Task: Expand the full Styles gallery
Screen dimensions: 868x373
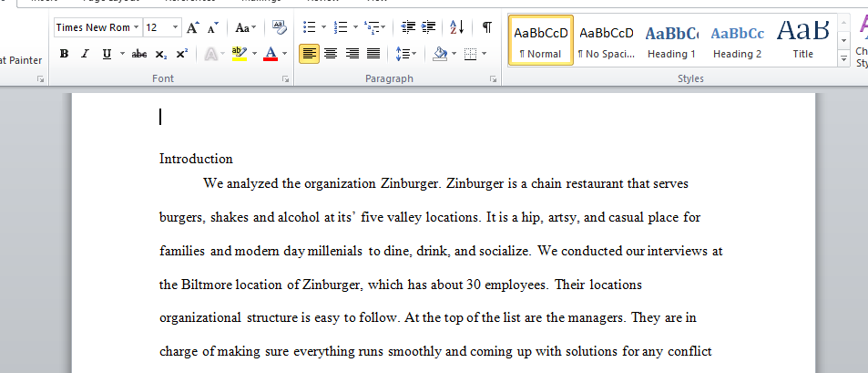Action: [843, 57]
